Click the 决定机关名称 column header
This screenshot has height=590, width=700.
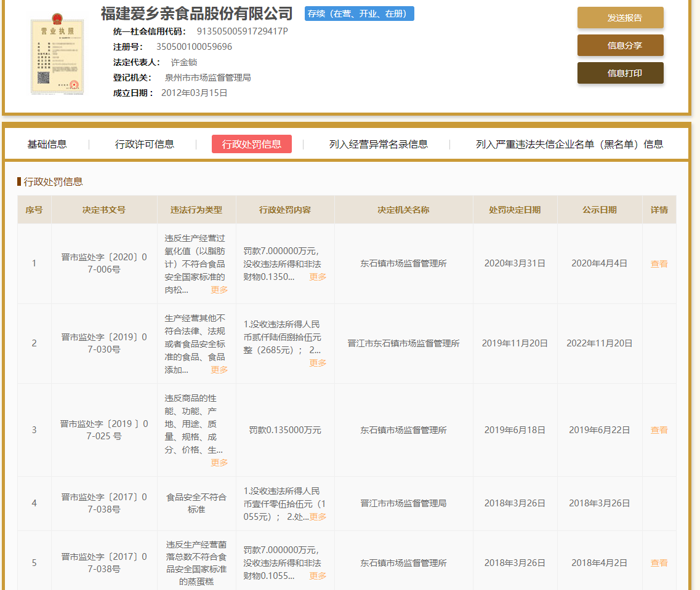pyautogui.click(x=404, y=210)
